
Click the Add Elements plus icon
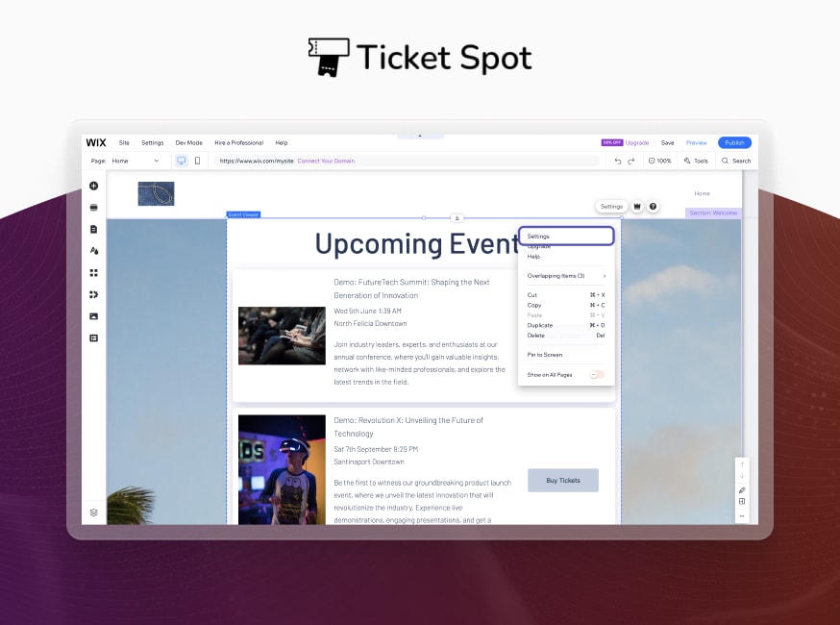click(x=94, y=186)
